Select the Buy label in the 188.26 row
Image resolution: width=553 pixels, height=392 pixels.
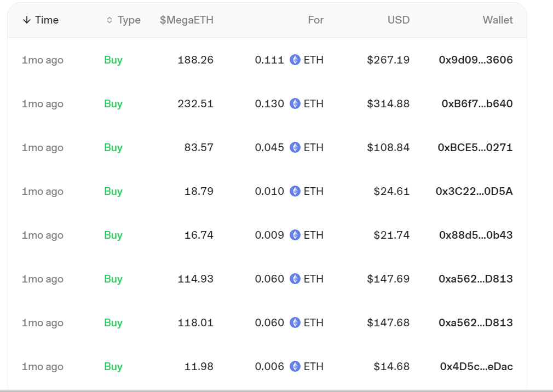[x=113, y=60]
